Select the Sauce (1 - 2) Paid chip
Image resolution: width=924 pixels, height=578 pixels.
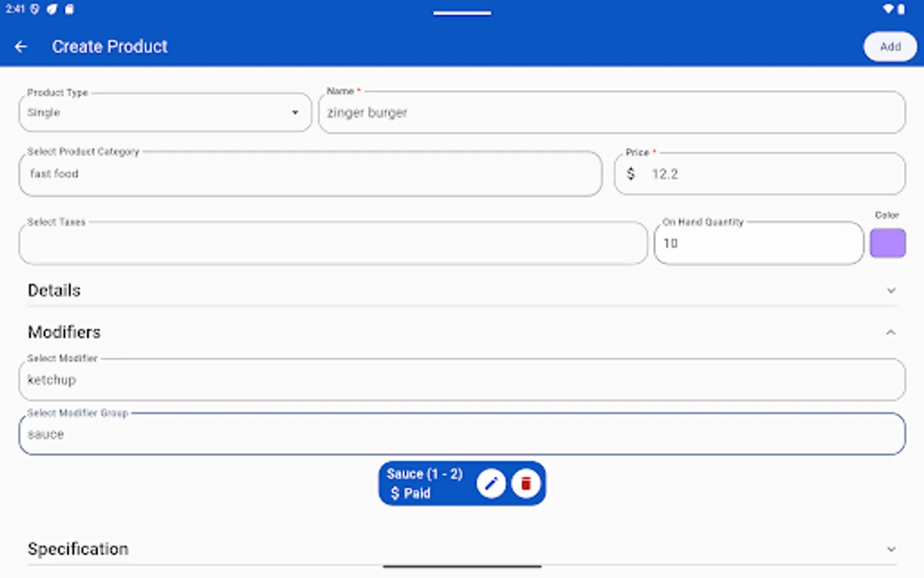[424, 483]
